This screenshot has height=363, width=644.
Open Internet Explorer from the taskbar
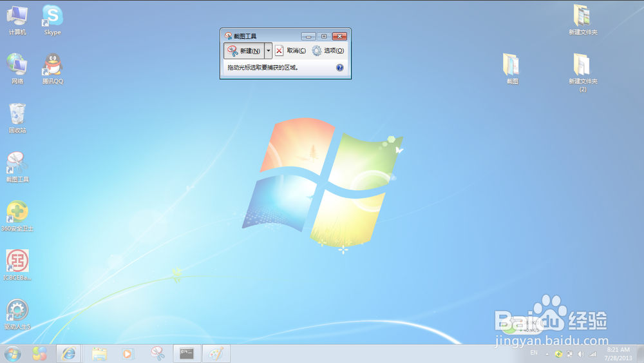[x=68, y=354]
